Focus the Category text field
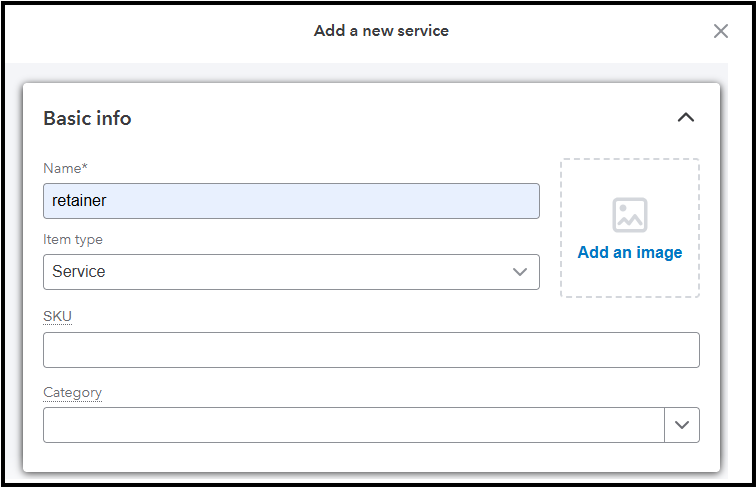The width and height of the screenshot is (756, 488). [353, 425]
